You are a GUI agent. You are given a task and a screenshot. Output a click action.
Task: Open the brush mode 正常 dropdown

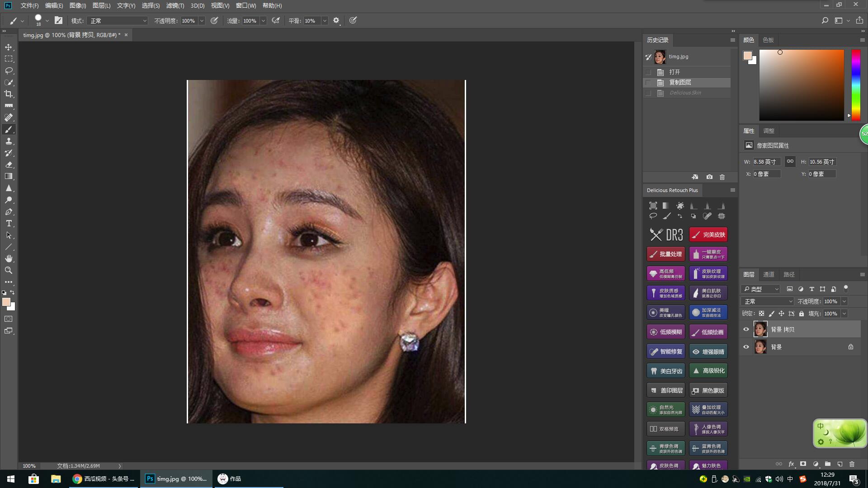(x=118, y=21)
